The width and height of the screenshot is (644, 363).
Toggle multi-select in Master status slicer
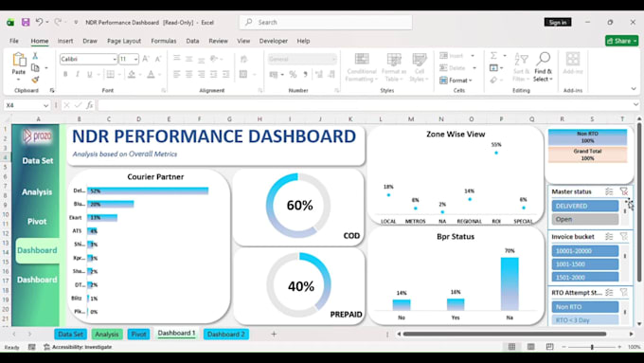point(609,191)
